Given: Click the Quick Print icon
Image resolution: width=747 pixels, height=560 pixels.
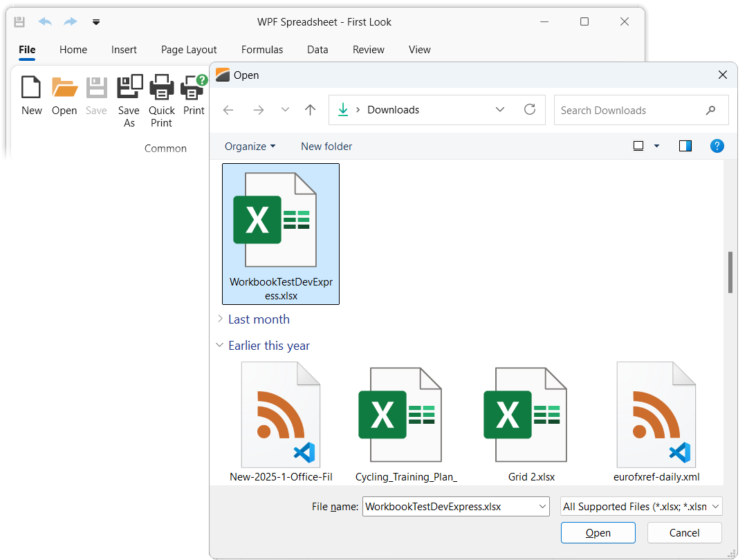Looking at the screenshot, I should (161, 86).
